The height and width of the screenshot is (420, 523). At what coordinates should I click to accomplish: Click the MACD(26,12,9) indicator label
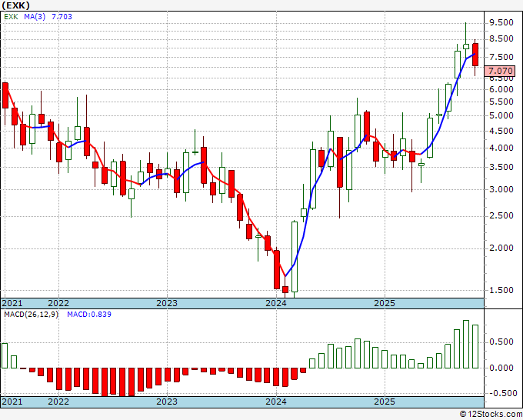[32, 315]
